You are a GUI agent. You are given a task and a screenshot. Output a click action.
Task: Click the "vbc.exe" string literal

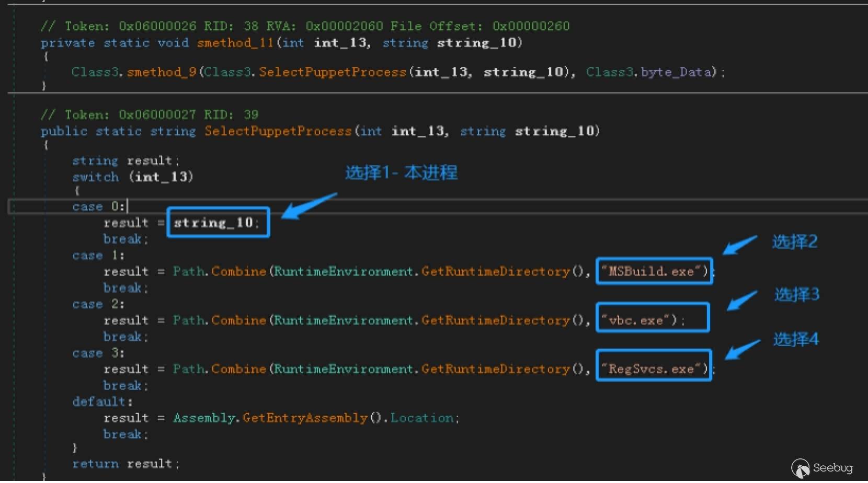coord(635,320)
